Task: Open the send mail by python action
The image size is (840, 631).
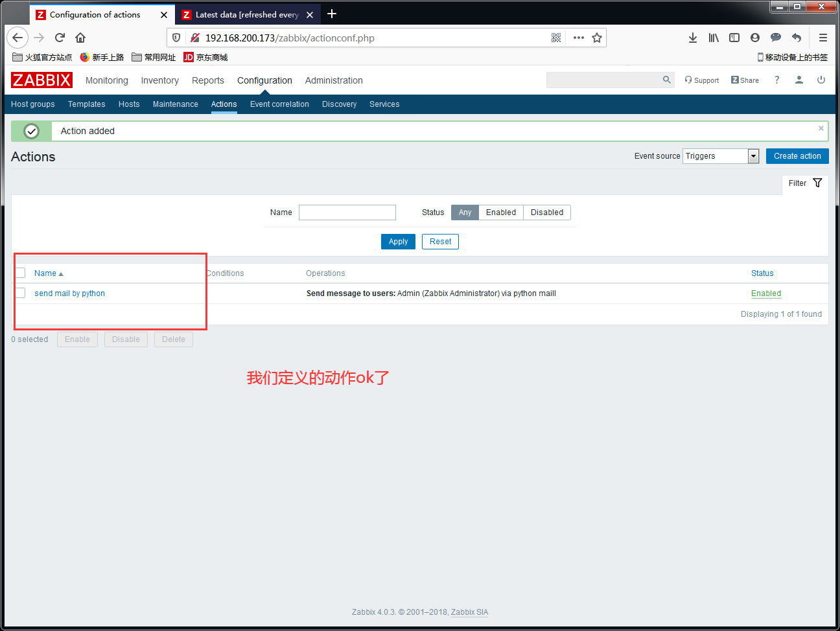Action: (x=69, y=293)
